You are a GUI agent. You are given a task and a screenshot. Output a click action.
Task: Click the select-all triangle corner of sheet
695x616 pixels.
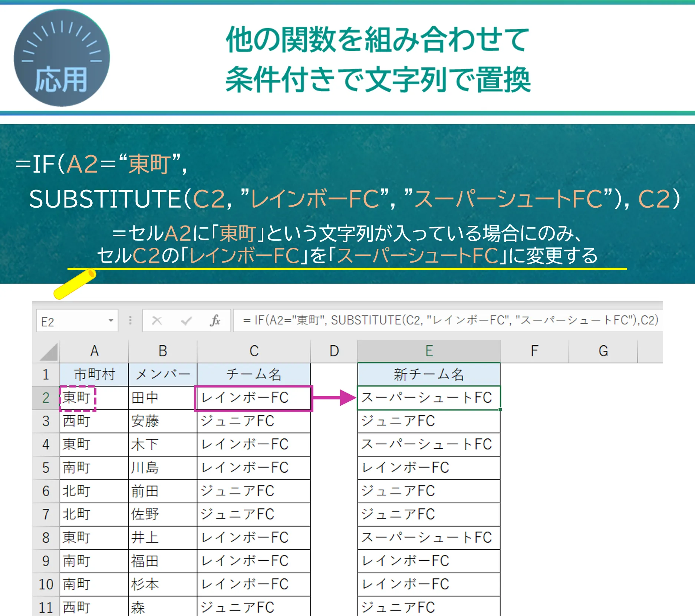click(48, 352)
